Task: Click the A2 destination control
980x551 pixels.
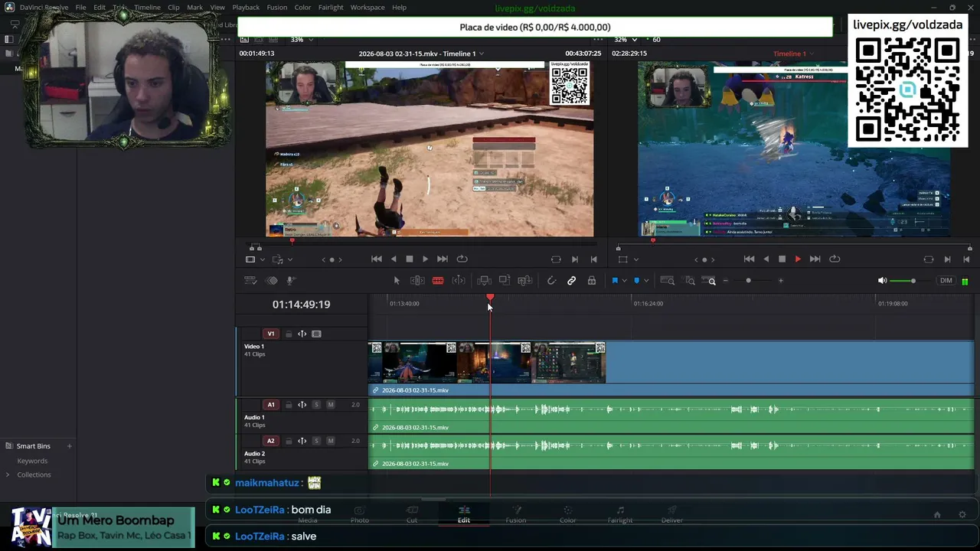Action: [270, 441]
